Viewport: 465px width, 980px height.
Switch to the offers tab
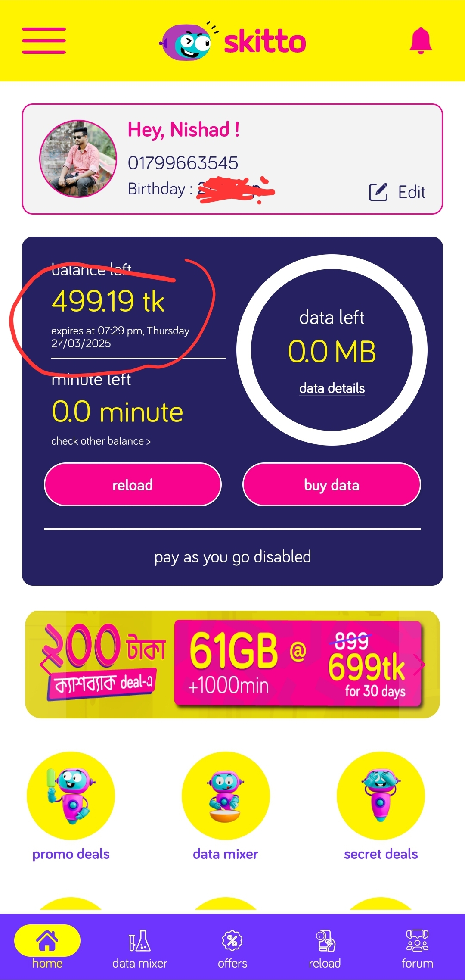232,949
